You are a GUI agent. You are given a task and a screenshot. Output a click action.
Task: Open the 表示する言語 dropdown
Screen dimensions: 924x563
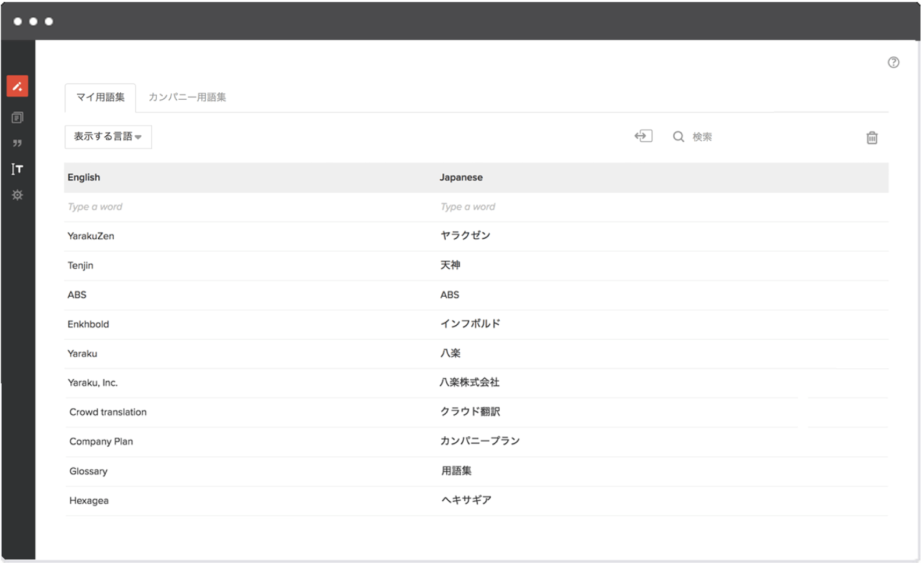tap(108, 137)
